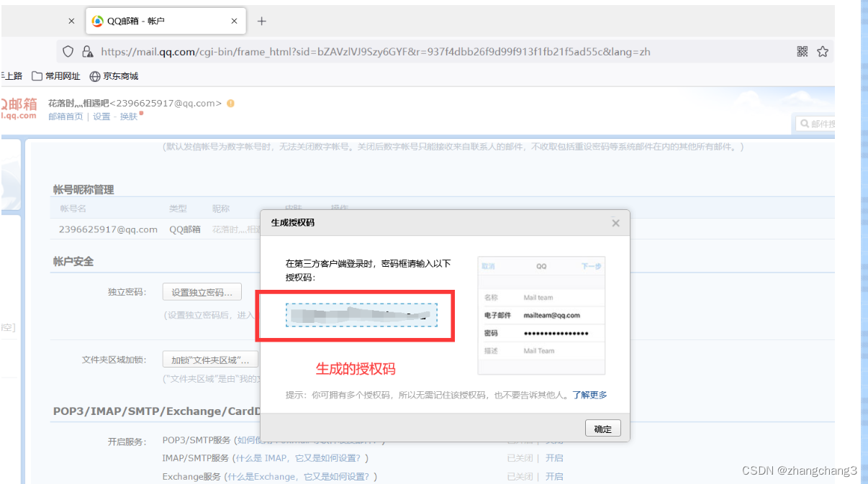Confirm the dialog with 确定 button

(x=602, y=429)
